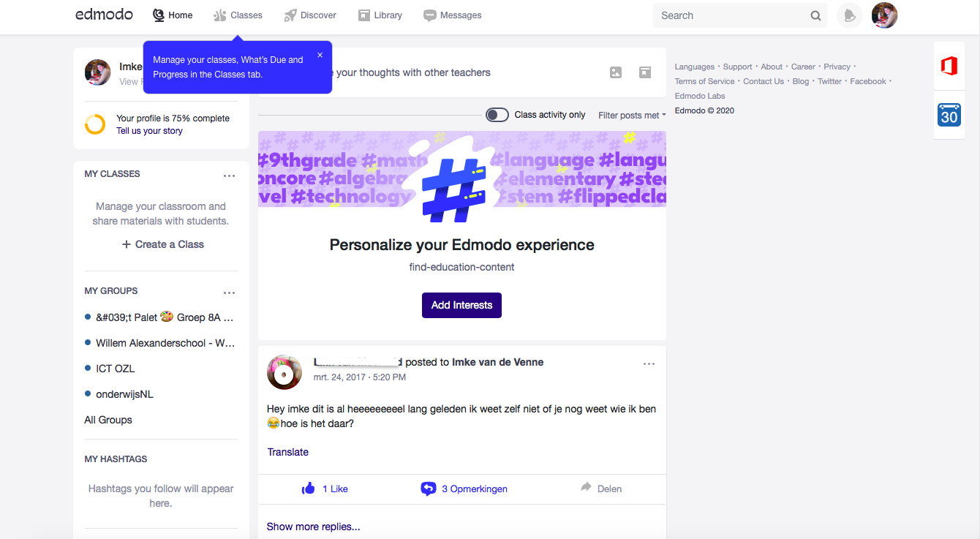Open the Filter posts dropdown
Image resolution: width=980 pixels, height=539 pixels.
coord(632,115)
